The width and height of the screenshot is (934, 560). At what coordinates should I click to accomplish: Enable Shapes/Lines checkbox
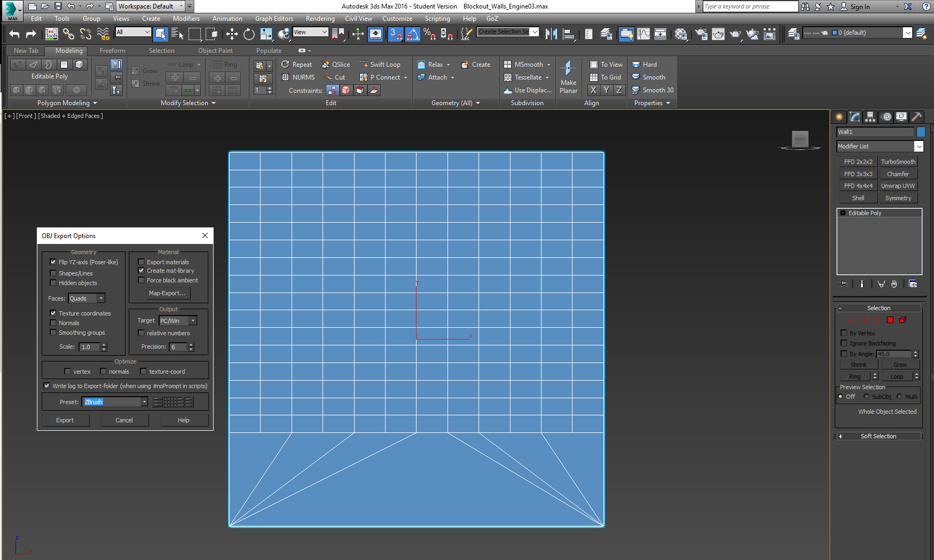pyautogui.click(x=53, y=273)
